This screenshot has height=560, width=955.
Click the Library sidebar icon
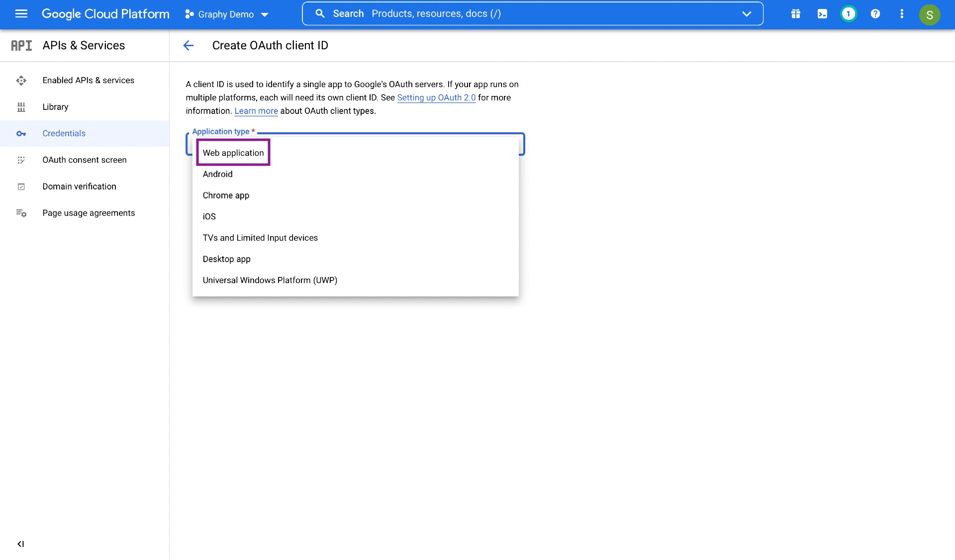pos(21,106)
